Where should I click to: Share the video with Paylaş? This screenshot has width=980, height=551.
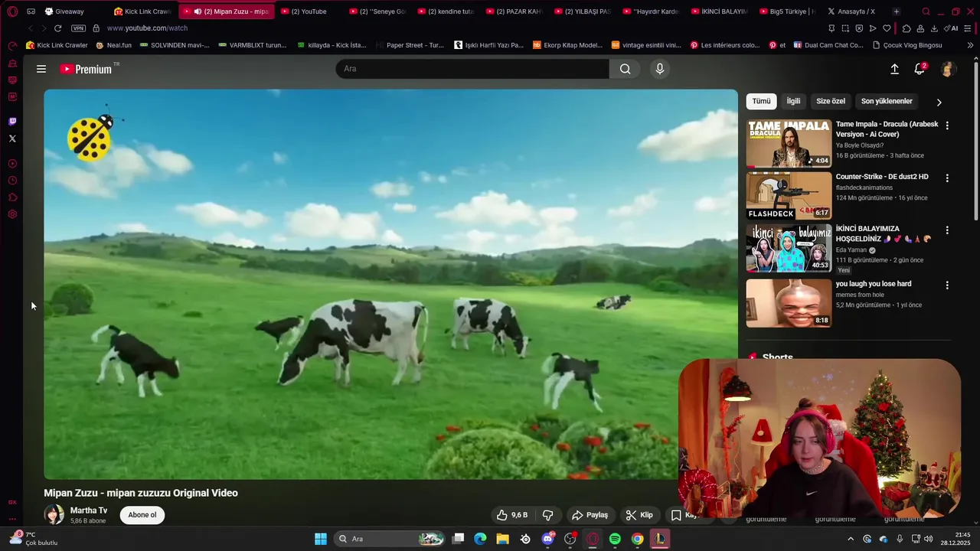coord(590,515)
